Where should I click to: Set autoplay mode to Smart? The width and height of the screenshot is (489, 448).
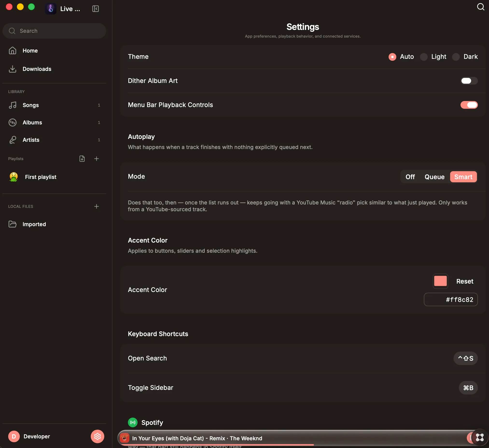(x=463, y=177)
